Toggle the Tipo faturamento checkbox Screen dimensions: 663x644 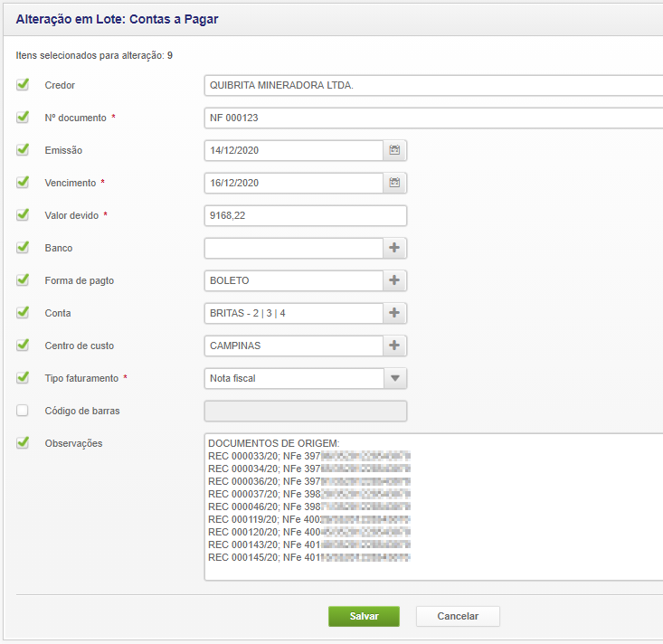[23, 378]
